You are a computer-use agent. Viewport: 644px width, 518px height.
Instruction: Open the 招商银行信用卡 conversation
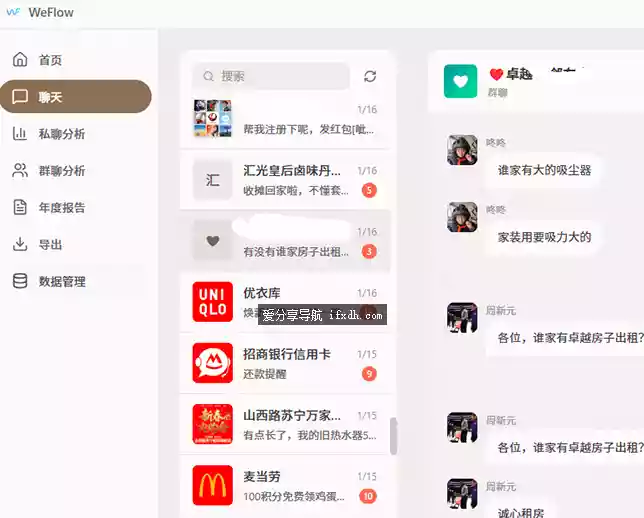pos(285,363)
